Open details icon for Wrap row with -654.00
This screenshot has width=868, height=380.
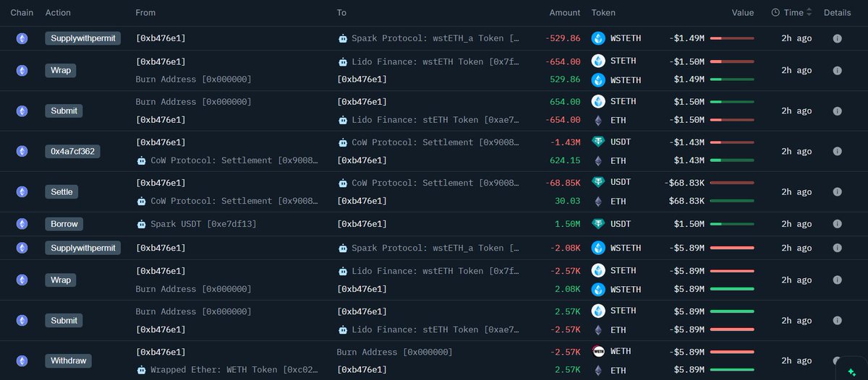pos(837,71)
